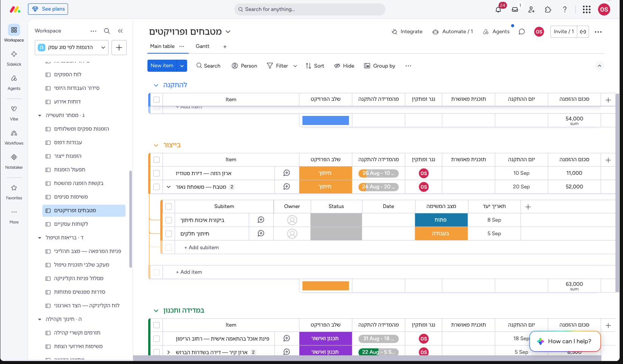
Task: Check the ארון הזזה item row
Action: [157, 173]
